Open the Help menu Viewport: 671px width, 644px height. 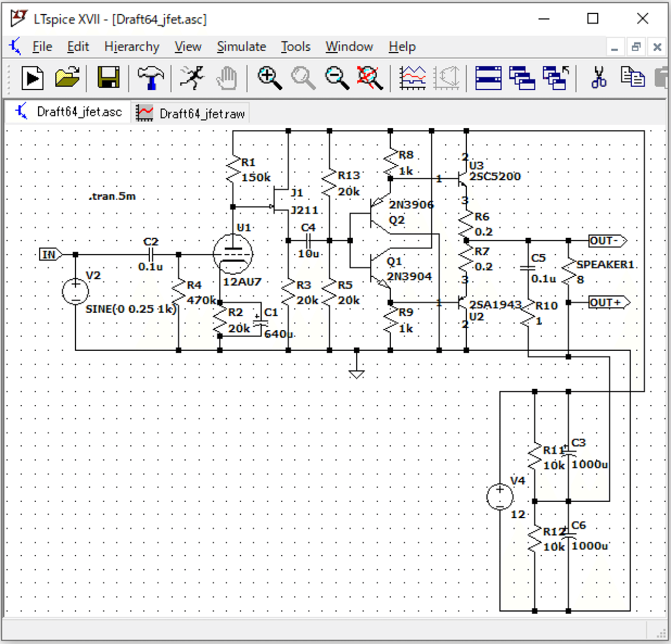(x=402, y=47)
